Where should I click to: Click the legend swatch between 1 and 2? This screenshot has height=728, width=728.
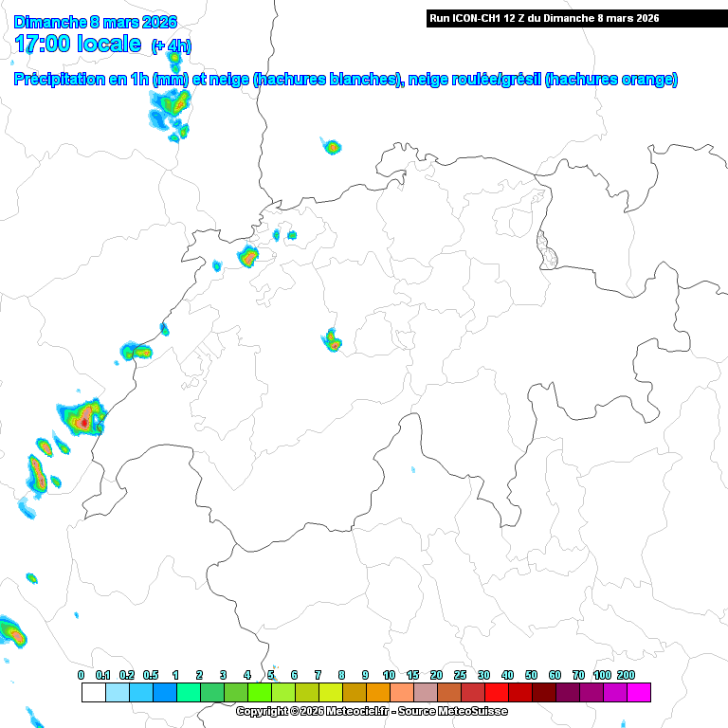(x=188, y=693)
